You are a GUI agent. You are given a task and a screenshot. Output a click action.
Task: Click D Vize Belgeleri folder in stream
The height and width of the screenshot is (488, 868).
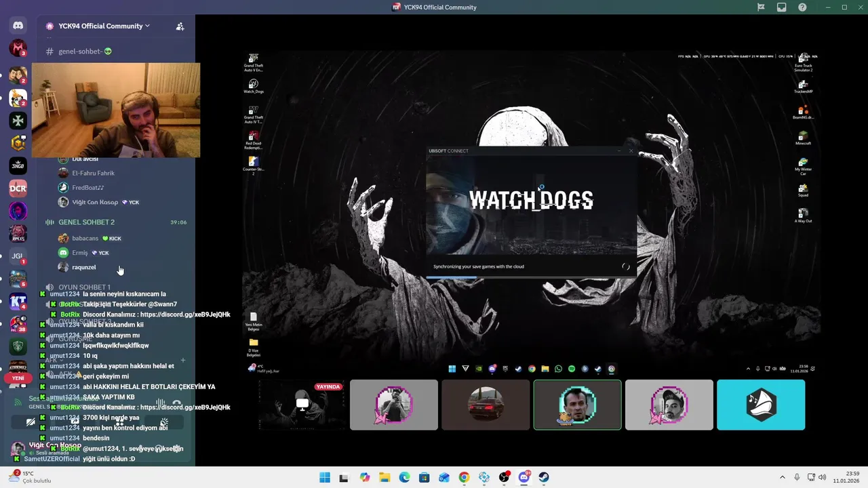point(254,347)
